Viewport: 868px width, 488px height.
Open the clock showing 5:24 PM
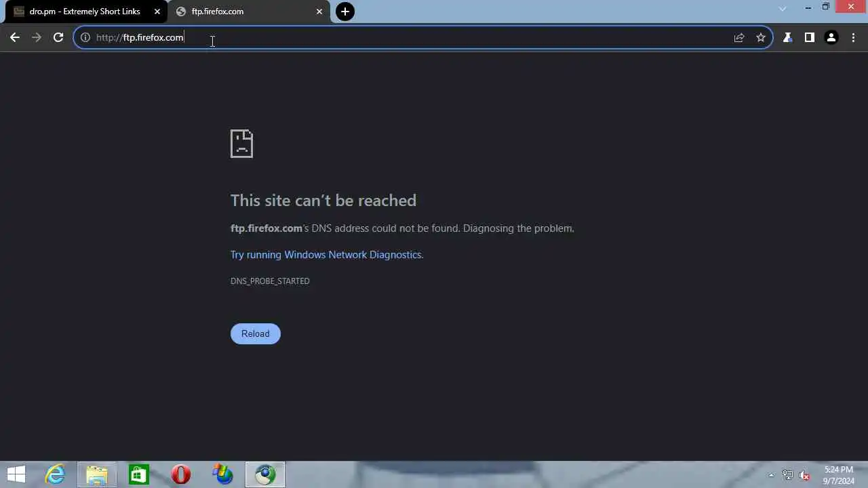pos(839,475)
